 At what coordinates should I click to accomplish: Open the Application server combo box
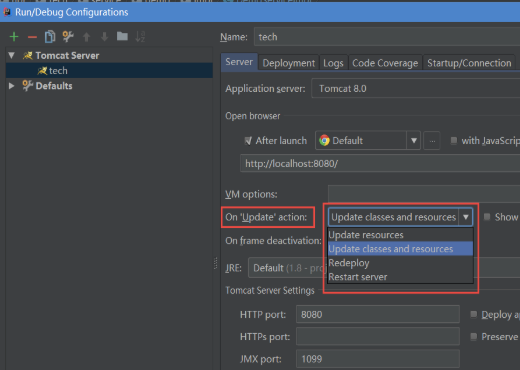(415, 88)
